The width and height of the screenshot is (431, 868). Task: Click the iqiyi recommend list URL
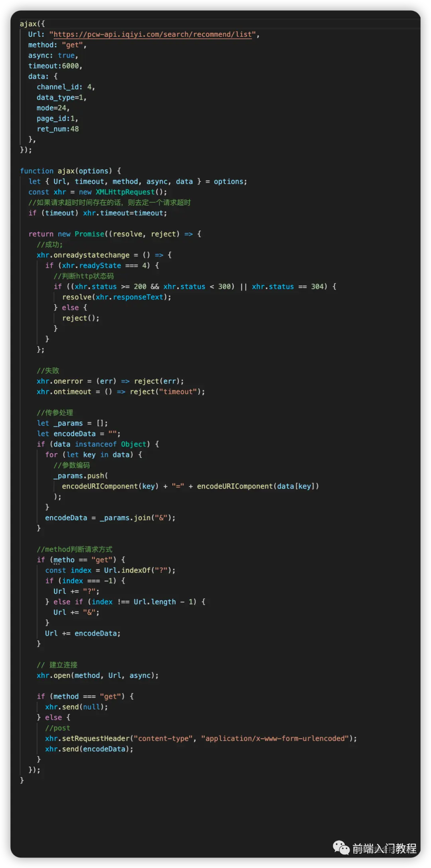(x=152, y=34)
